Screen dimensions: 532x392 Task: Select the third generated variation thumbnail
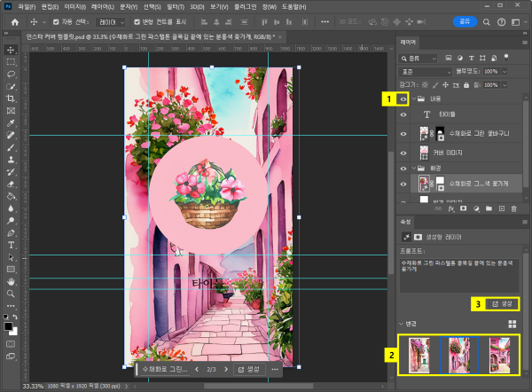coord(500,356)
